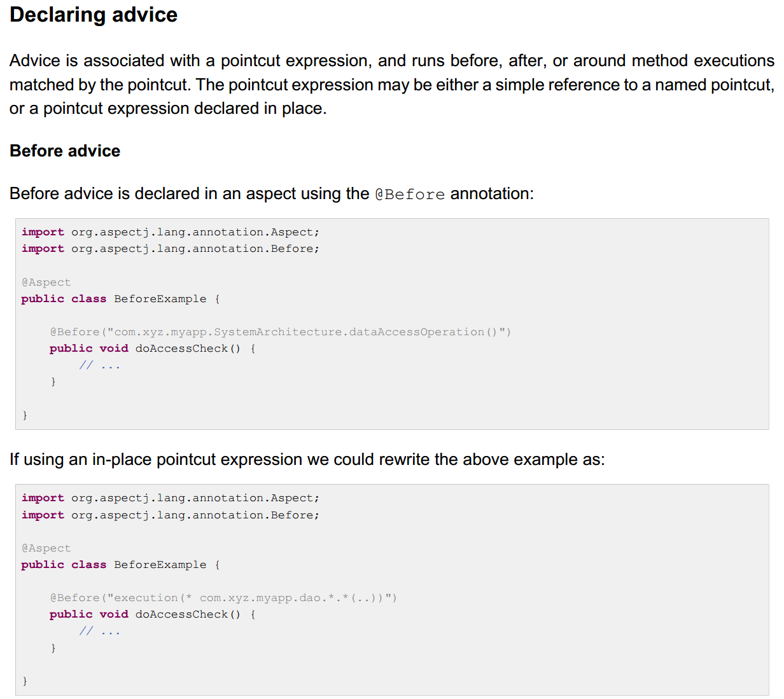Click the Before import line in first code block
The image size is (784, 699).
click(170, 249)
